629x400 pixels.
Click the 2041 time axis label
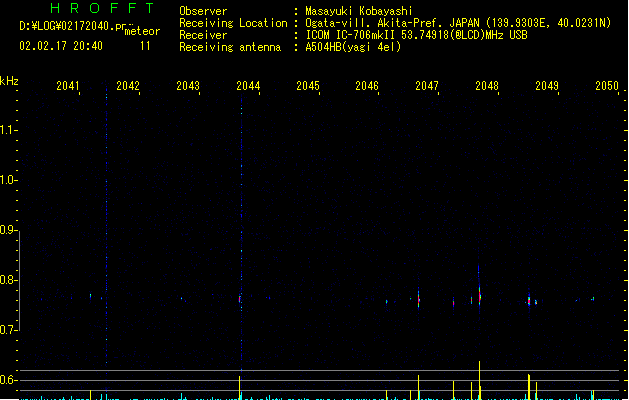point(67,85)
